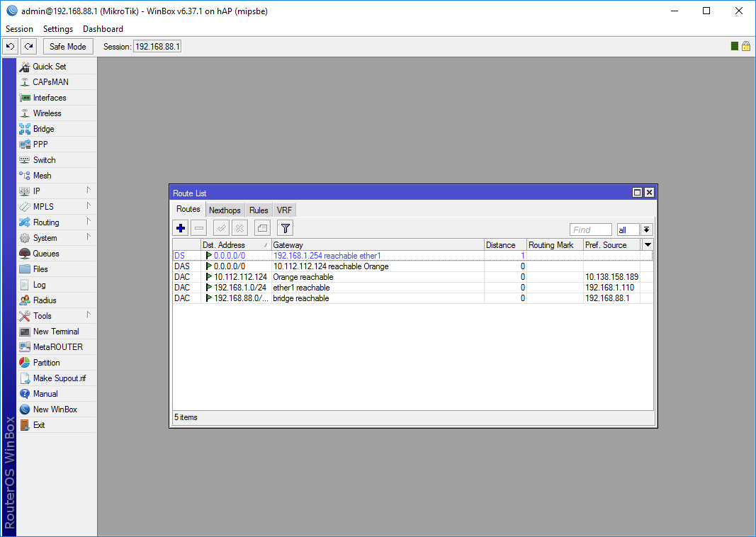Maximize the Route List window

638,193
